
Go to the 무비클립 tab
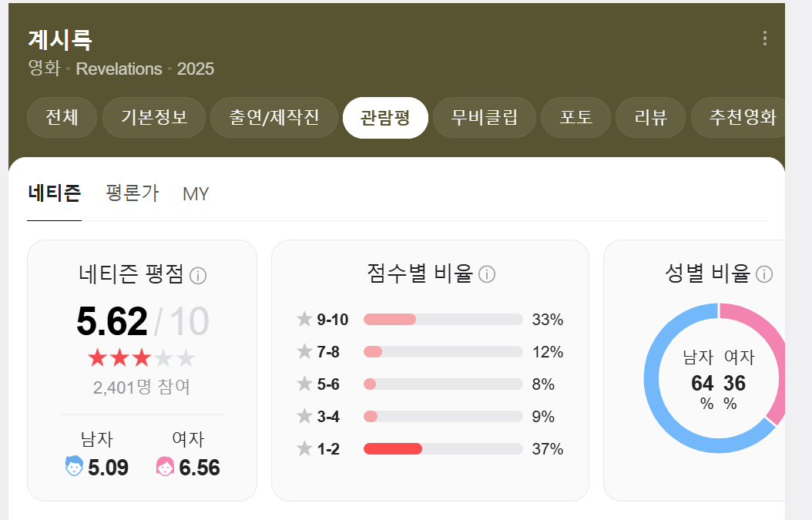point(485,117)
